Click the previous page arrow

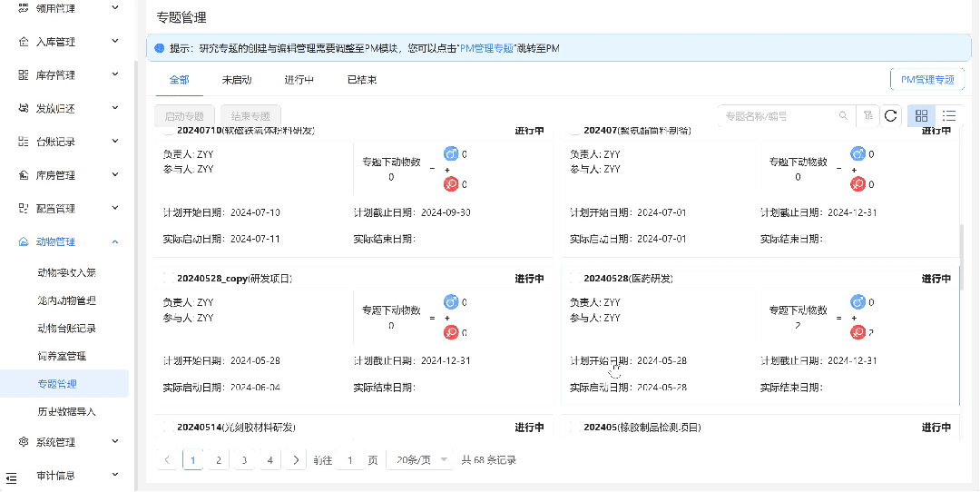click(167, 460)
